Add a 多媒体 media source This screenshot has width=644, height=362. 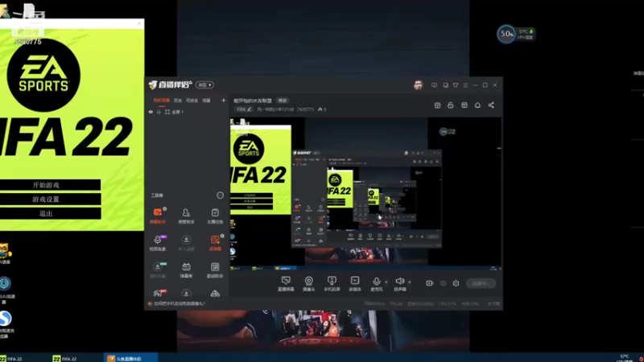pos(355,284)
